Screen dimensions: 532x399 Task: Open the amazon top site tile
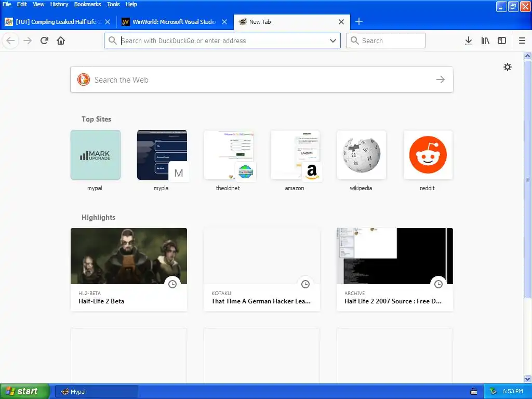point(295,155)
